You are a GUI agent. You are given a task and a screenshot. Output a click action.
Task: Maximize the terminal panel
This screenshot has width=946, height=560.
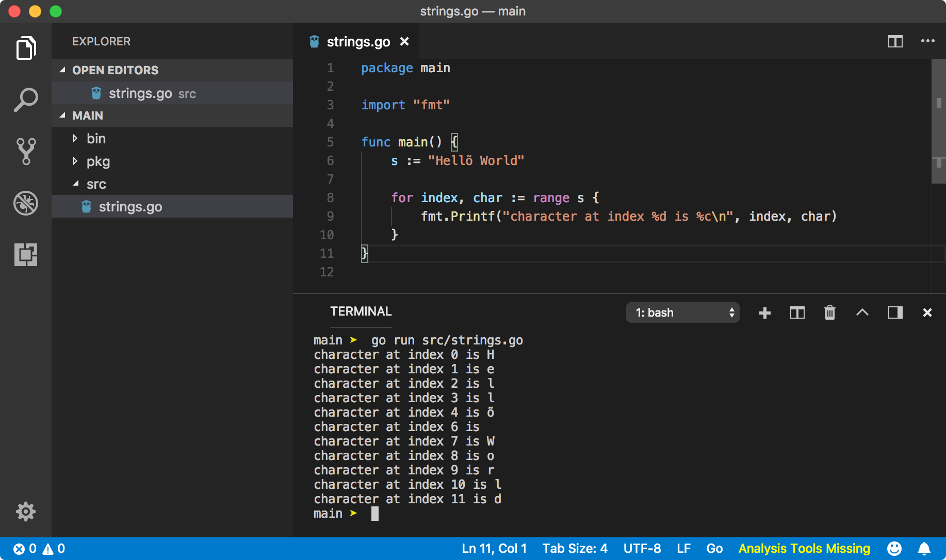pos(862,312)
